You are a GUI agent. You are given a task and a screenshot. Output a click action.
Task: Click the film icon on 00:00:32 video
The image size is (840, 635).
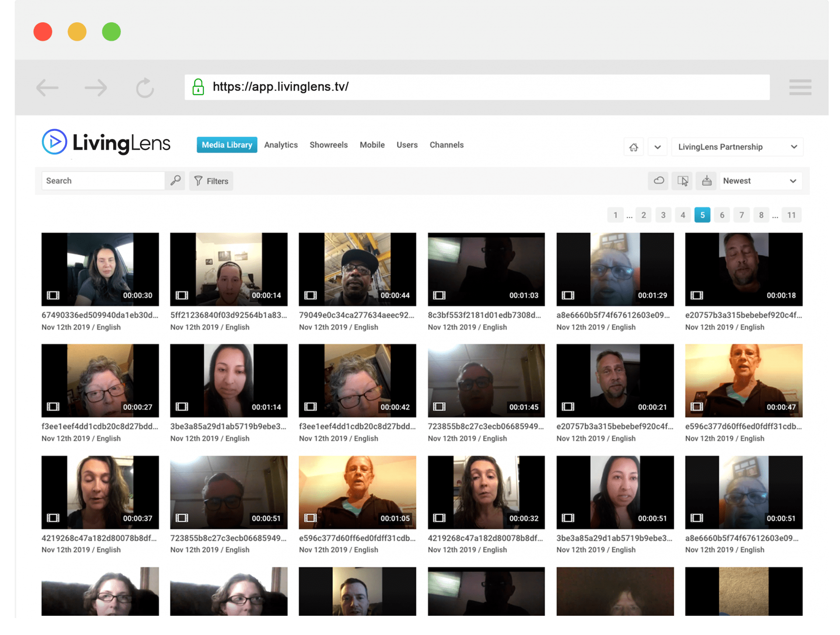[x=439, y=518]
